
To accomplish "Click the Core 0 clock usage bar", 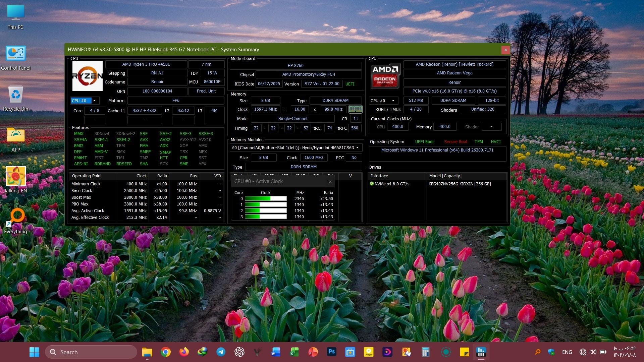I will (266, 199).
